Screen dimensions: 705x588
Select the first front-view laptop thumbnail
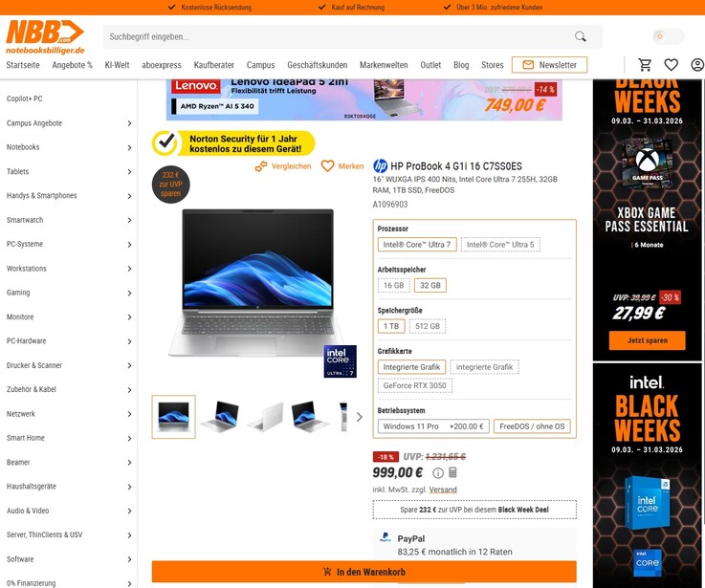pyautogui.click(x=173, y=417)
